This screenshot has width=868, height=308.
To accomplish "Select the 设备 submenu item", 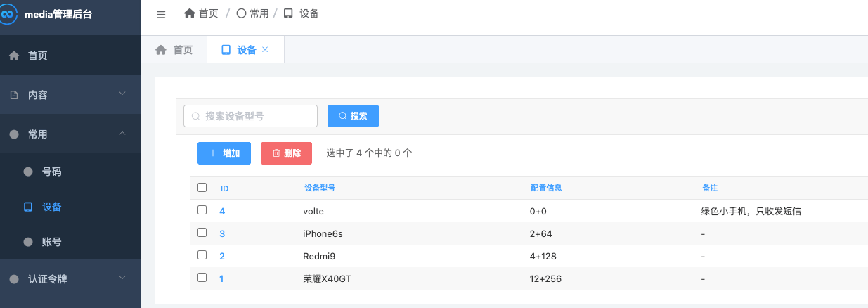I will click(x=70, y=207).
